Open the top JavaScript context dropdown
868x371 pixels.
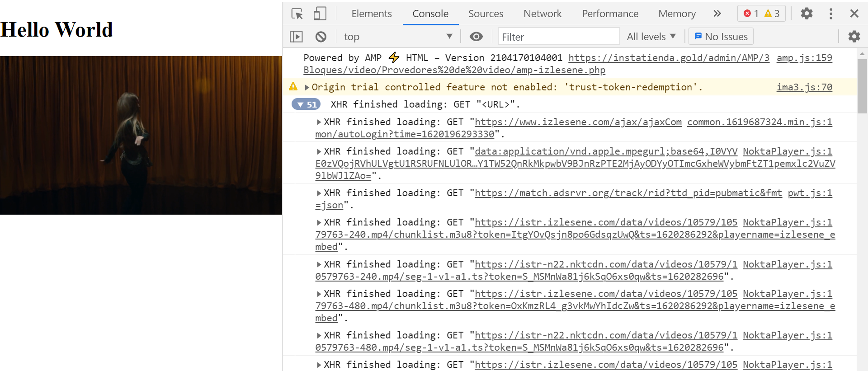pyautogui.click(x=398, y=37)
